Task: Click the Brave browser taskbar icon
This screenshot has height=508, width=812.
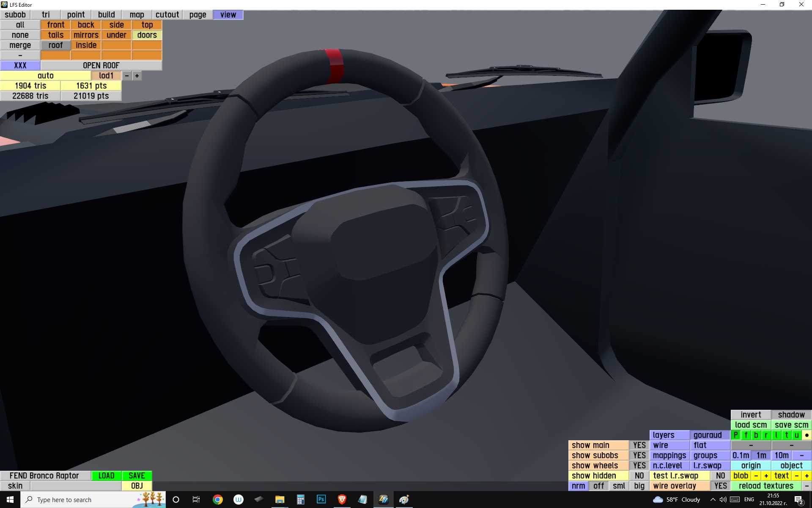Action: point(342,500)
